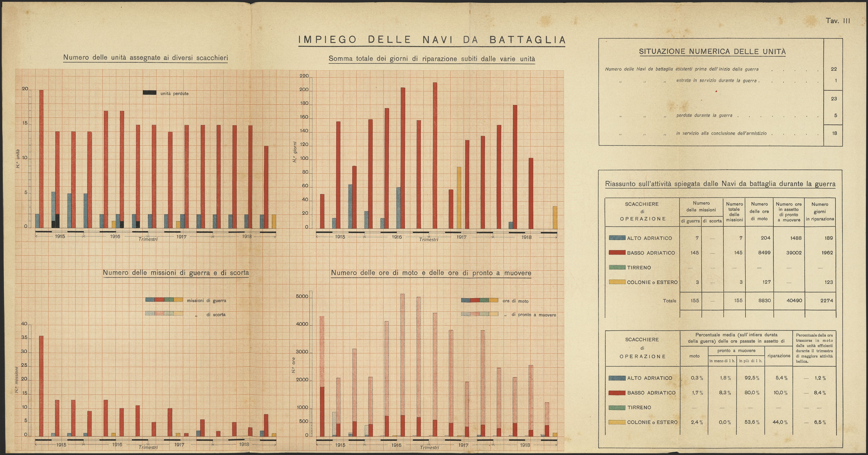Image resolution: width=868 pixels, height=455 pixels.
Task: Click the red Basso Adriatico swatch in percentage table
Action: click(617, 393)
